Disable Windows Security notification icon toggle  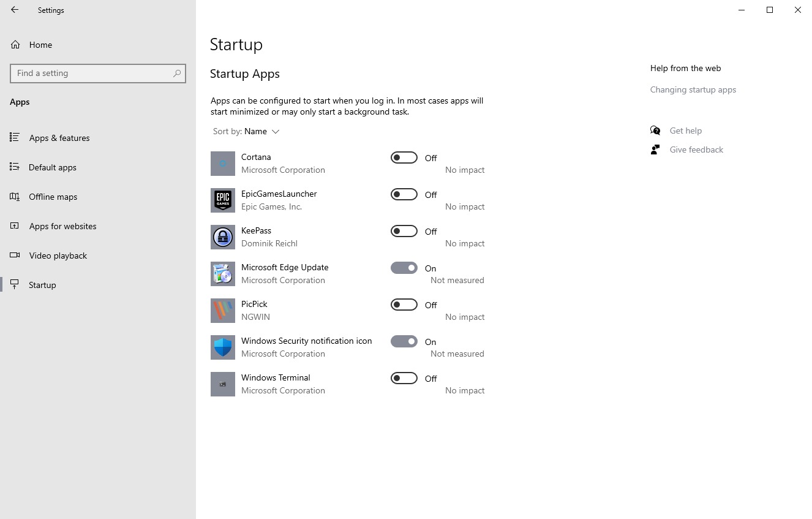tap(404, 341)
